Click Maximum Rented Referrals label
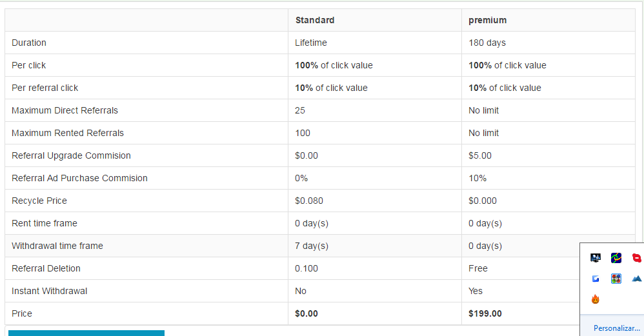The height and width of the screenshot is (336, 644). click(x=68, y=133)
